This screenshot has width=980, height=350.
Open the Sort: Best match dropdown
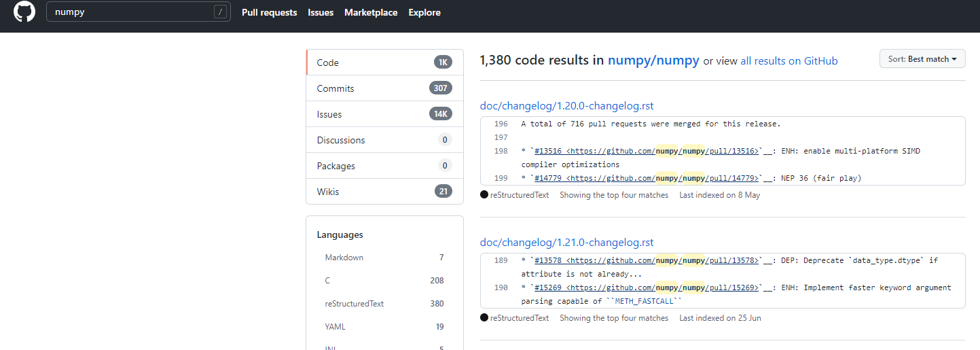(922, 59)
